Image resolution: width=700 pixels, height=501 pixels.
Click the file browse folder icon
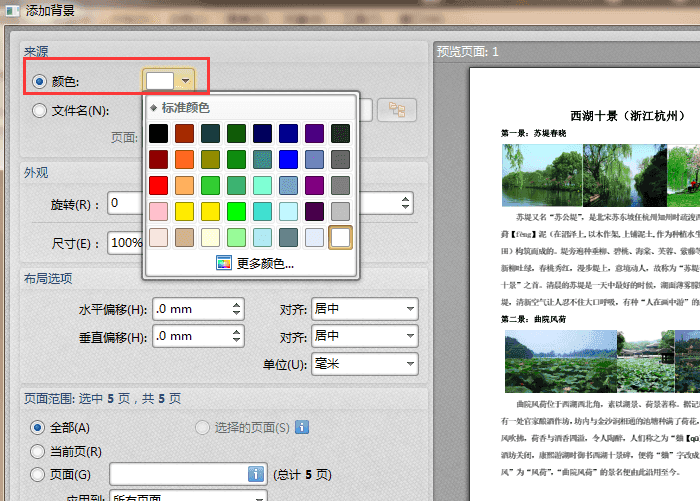pos(397,110)
